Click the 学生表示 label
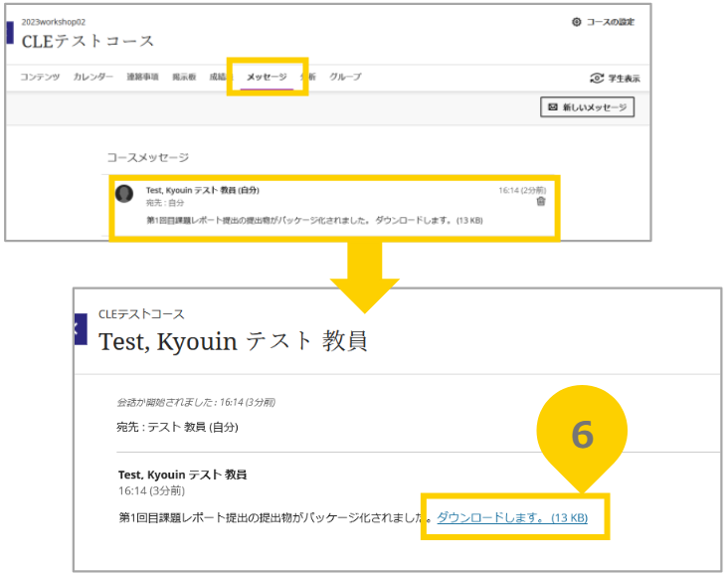Screen dimensions: 728x574 click(x=624, y=79)
